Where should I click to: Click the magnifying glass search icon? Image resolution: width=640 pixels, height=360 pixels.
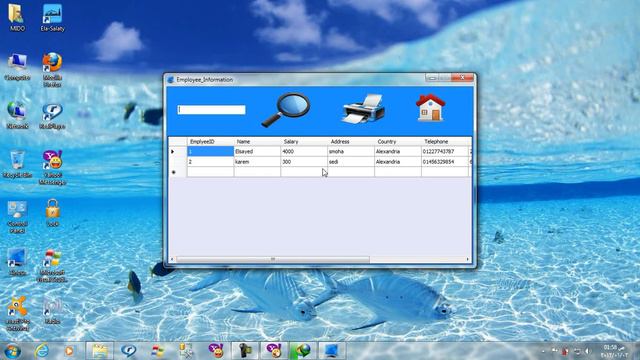pyautogui.click(x=286, y=110)
